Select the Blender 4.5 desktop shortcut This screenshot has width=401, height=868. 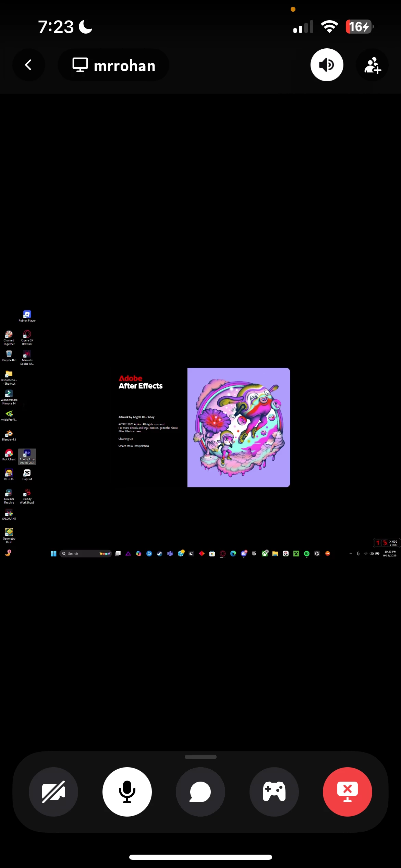pos(9,435)
